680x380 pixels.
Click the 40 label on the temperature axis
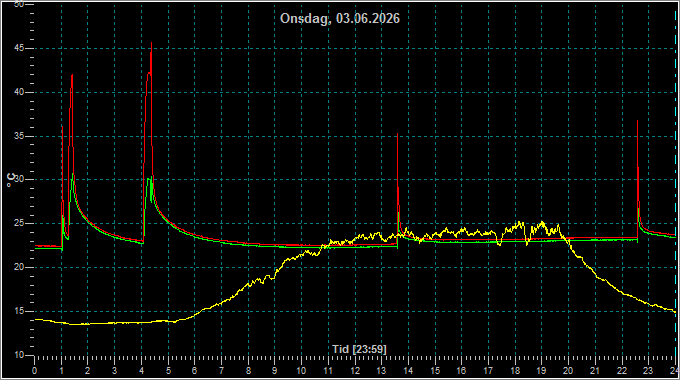[x=19, y=92]
